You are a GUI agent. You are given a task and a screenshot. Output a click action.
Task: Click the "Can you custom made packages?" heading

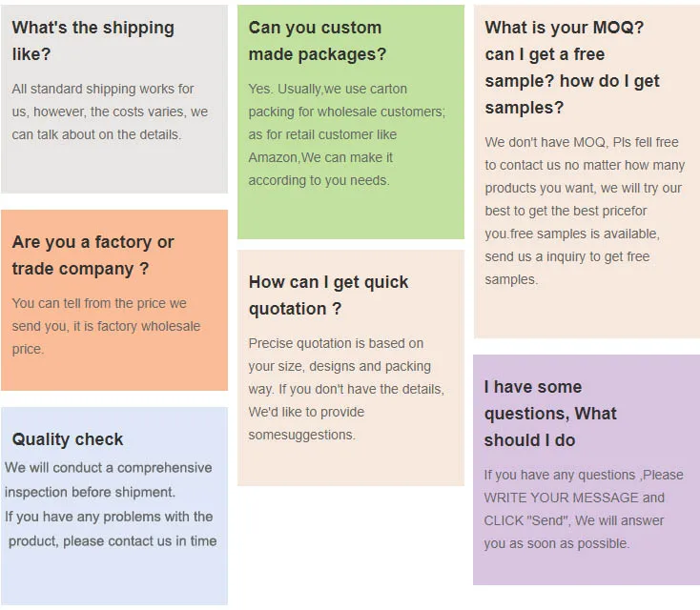pyautogui.click(x=318, y=41)
